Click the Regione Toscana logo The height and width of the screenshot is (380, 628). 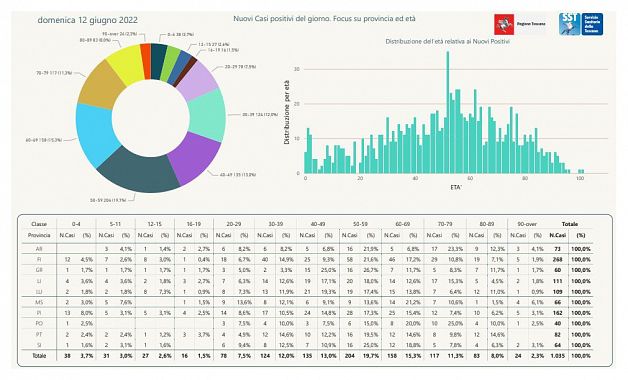(520, 24)
